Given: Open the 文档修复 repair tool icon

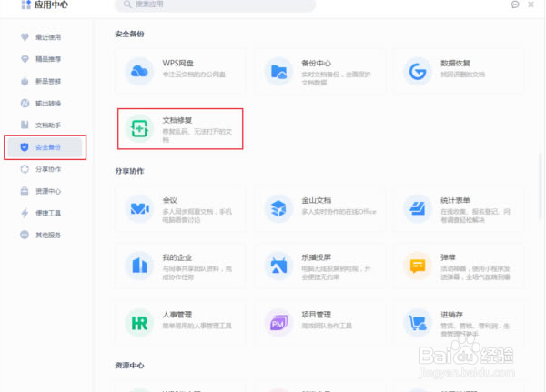Looking at the screenshot, I should 139,129.
